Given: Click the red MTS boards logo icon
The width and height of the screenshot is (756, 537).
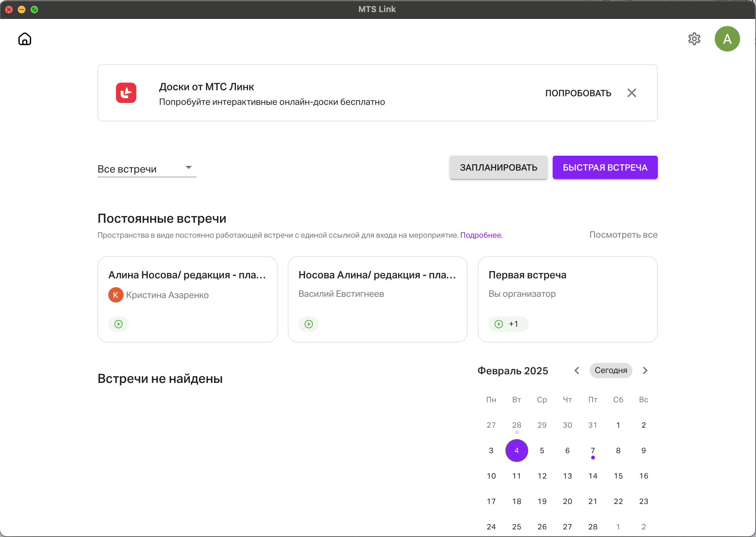Looking at the screenshot, I should pyautogui.click(x=126, y=93).
